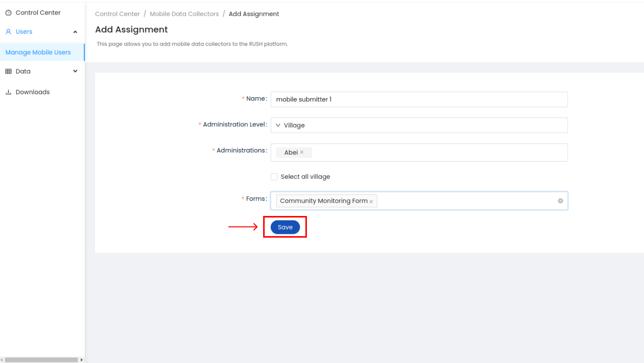644x363 pixels.
Task: Open the Administration Level dropdown
Action: (x=419, y=125)
